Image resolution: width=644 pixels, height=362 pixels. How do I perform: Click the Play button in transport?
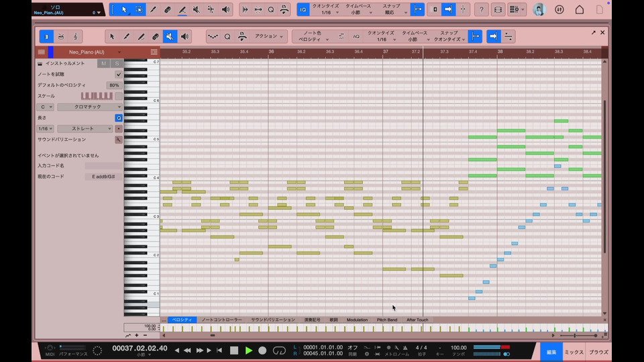coord(248,351)
